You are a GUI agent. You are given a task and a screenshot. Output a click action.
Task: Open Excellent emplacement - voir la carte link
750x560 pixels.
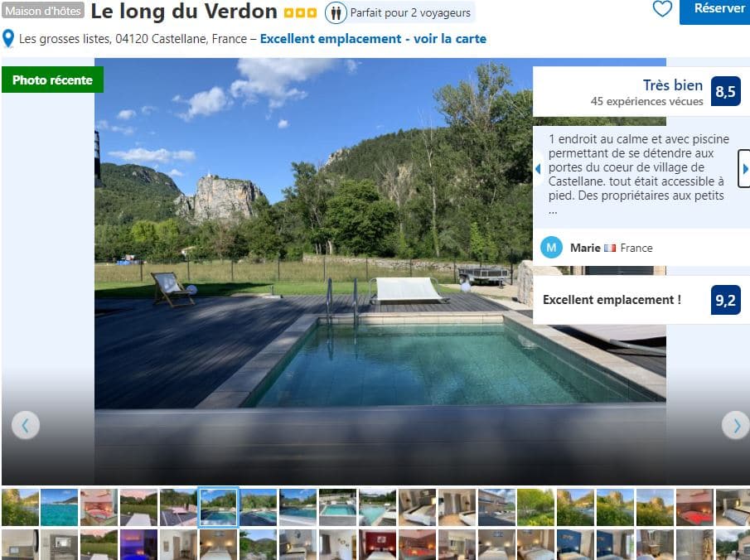373,39
